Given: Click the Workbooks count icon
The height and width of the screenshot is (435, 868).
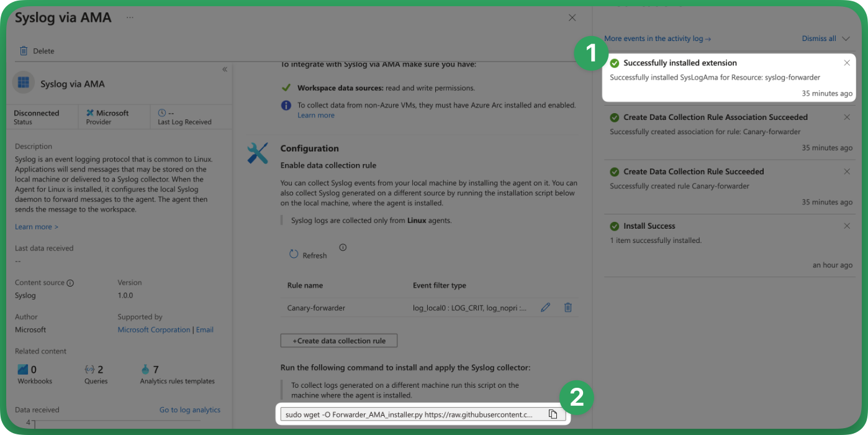Looking at the screenshot, I should 23,369.
